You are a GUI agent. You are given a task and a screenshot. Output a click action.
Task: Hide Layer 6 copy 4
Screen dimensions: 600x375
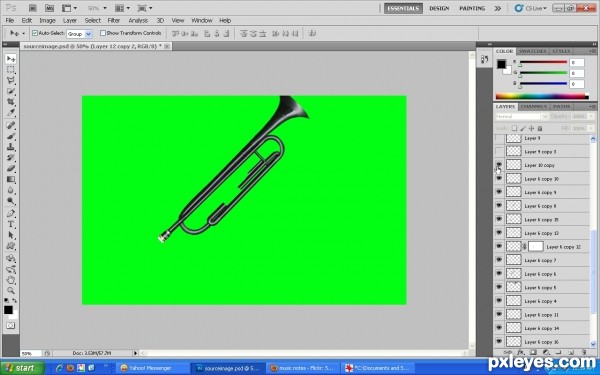click(499, 301)
